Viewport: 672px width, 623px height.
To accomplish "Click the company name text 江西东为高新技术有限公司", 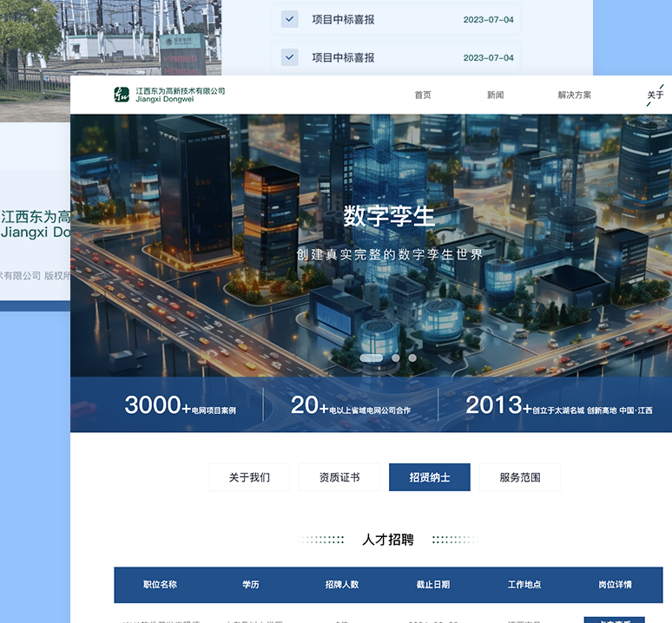I will click(x=181, y=91).
